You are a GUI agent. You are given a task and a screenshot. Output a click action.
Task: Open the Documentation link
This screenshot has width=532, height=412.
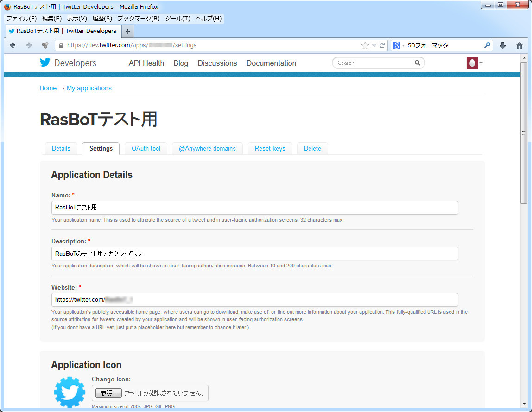coord(272,63)
